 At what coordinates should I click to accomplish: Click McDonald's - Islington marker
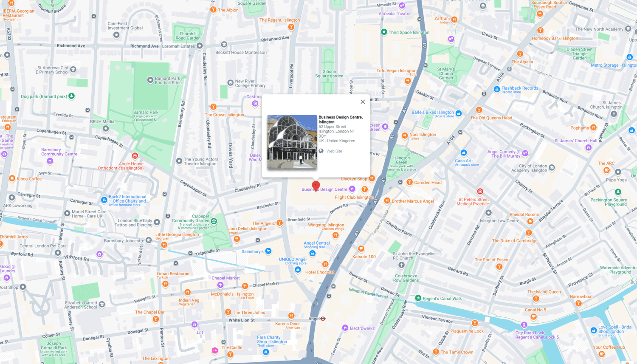245,286
